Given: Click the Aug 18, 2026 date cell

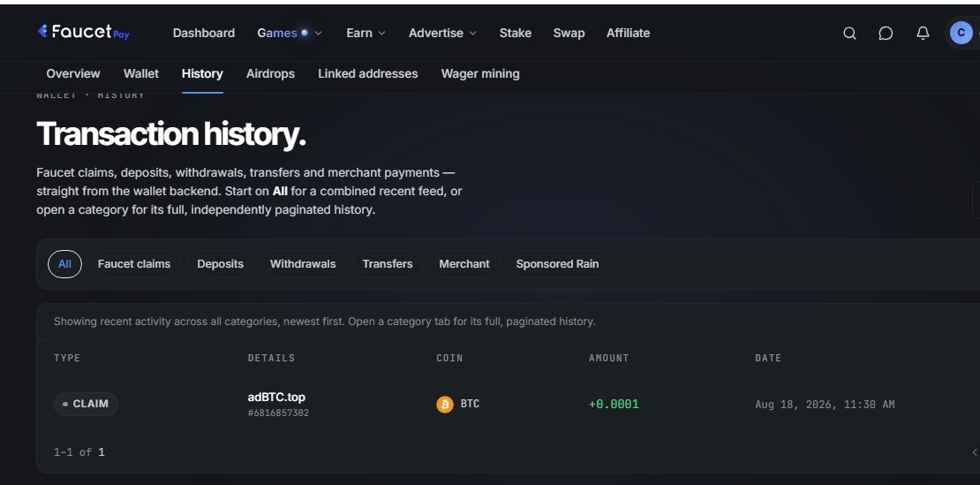Looking at the screenshot, I should [x=825, y=405].
